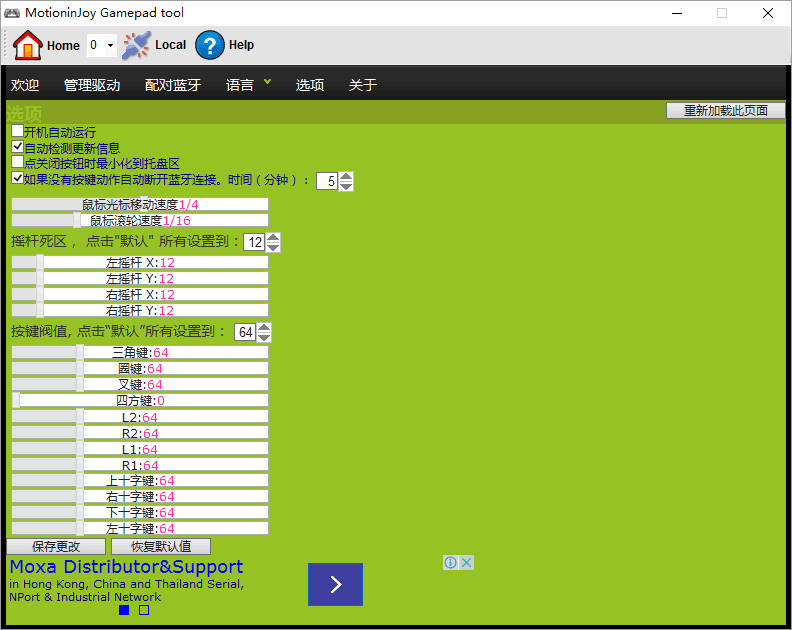Viewport: 792px width, 630px height.
Task: Open the 管理驱动 tab
Action: pos(92,85)
